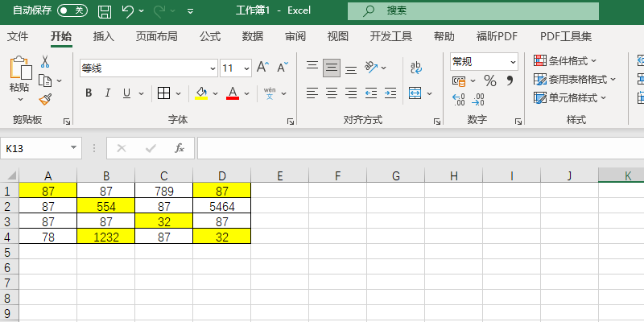644x322 pixels.
Task: Toggle Italic formatting
Action: [x=108, y=93]
